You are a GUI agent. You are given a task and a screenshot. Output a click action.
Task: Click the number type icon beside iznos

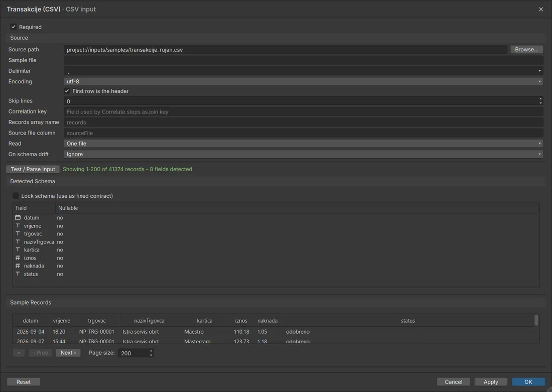click(x=18, y=258)
